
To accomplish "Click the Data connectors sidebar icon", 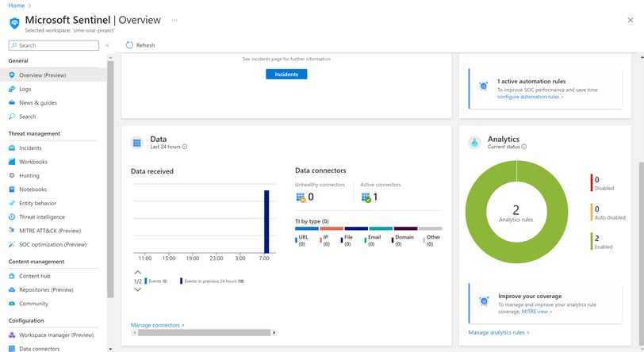I will [x=12, y=349].
